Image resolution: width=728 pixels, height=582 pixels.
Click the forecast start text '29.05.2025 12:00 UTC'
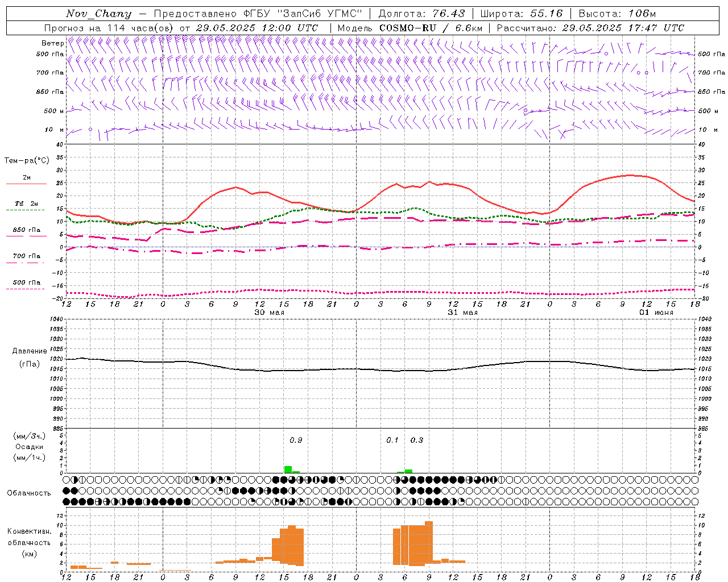[257, 28]
